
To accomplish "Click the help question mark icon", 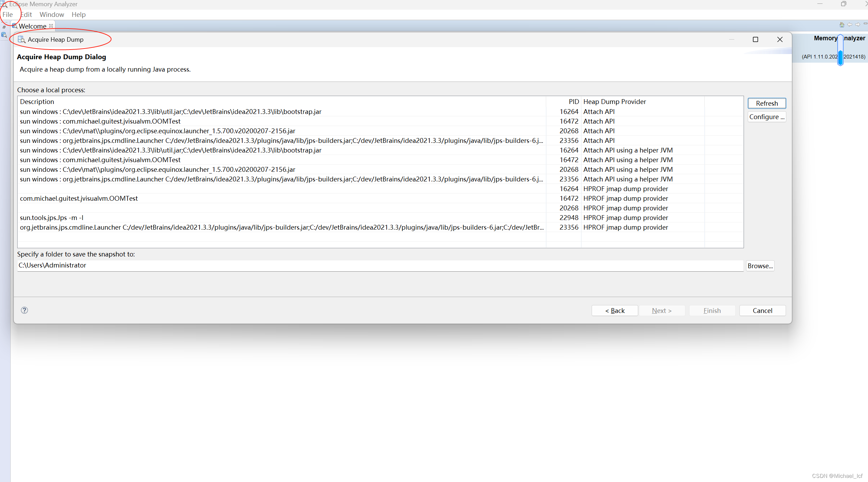I will [24, 310].
